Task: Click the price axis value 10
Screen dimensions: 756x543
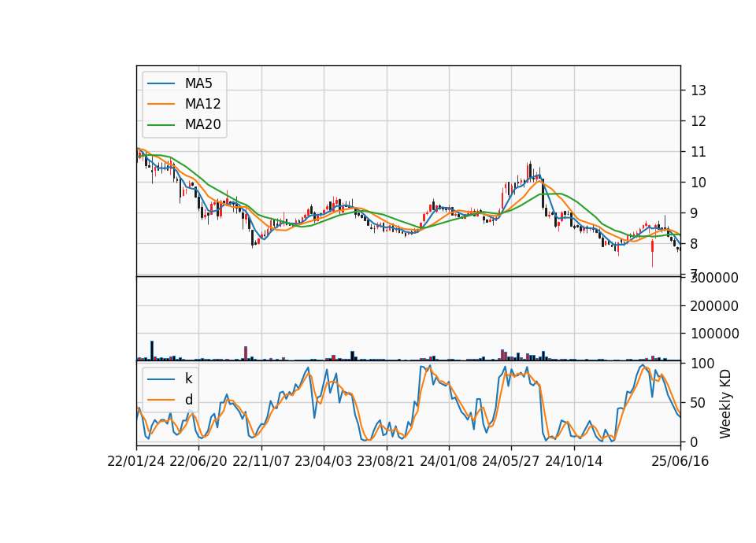Action: 699,182
